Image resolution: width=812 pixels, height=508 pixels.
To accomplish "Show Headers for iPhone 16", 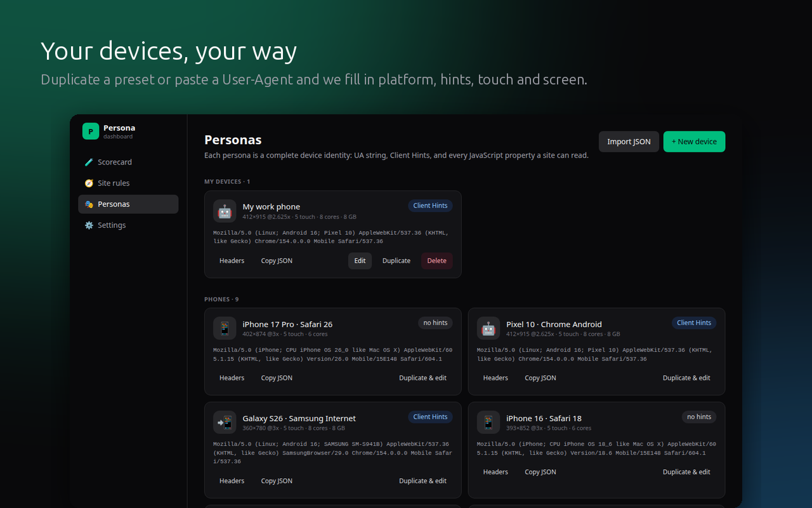I will click(495, 472).
